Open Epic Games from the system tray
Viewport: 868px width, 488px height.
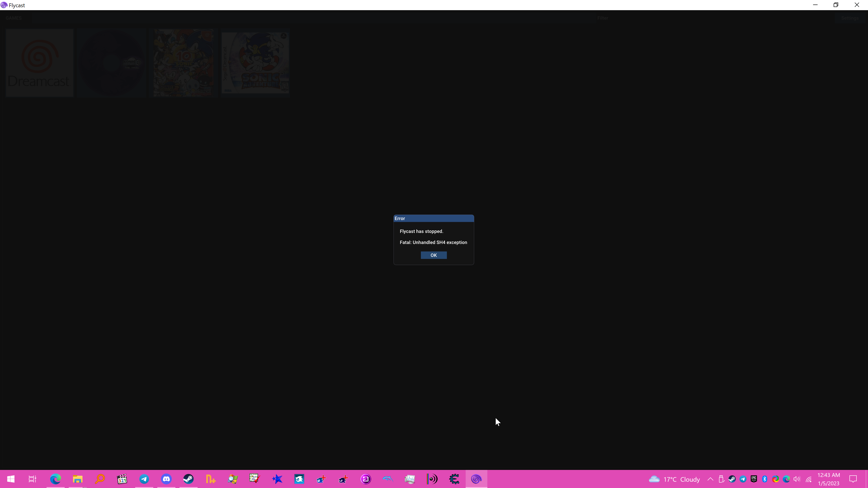click(x=754, y=479)
